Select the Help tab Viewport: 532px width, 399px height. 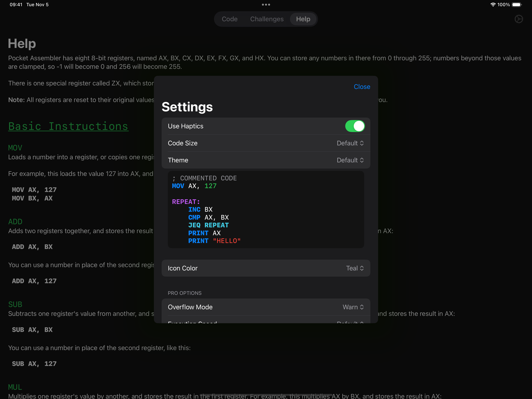[303, 19]
